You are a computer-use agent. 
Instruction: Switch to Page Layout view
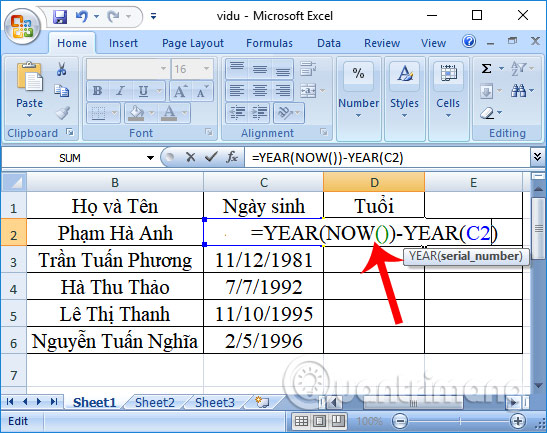(x=320, y=421)
